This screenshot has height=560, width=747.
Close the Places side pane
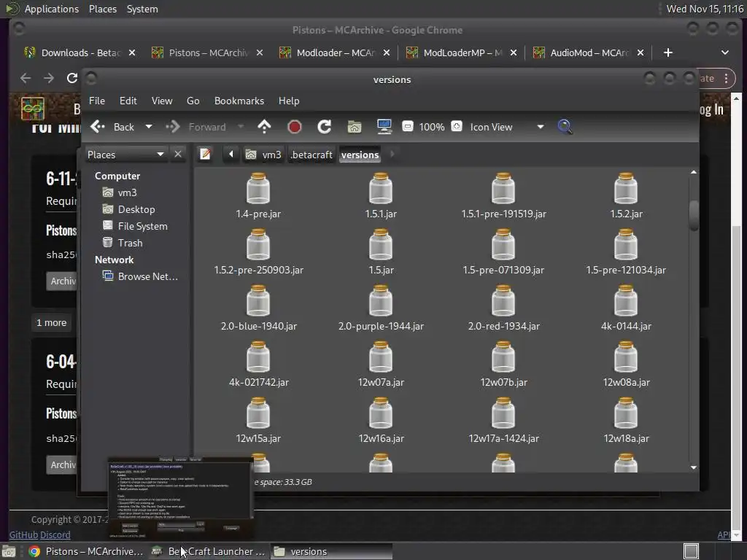click(x=178, y=155)
